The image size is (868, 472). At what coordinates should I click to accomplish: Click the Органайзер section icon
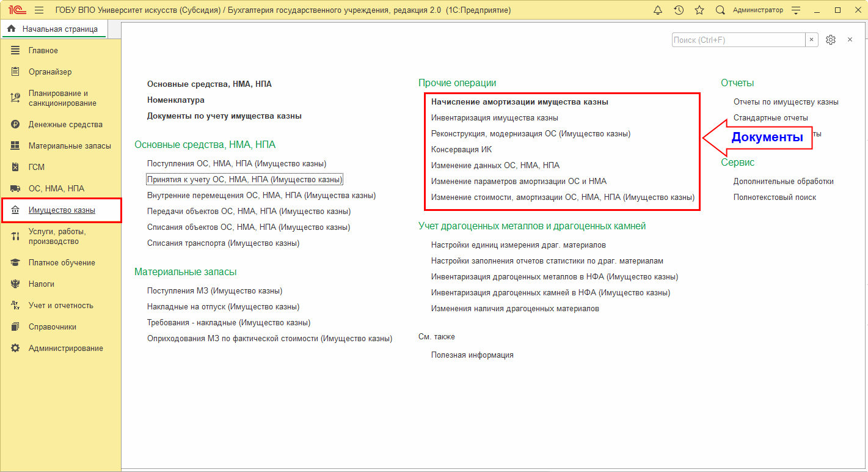(15, 72)
